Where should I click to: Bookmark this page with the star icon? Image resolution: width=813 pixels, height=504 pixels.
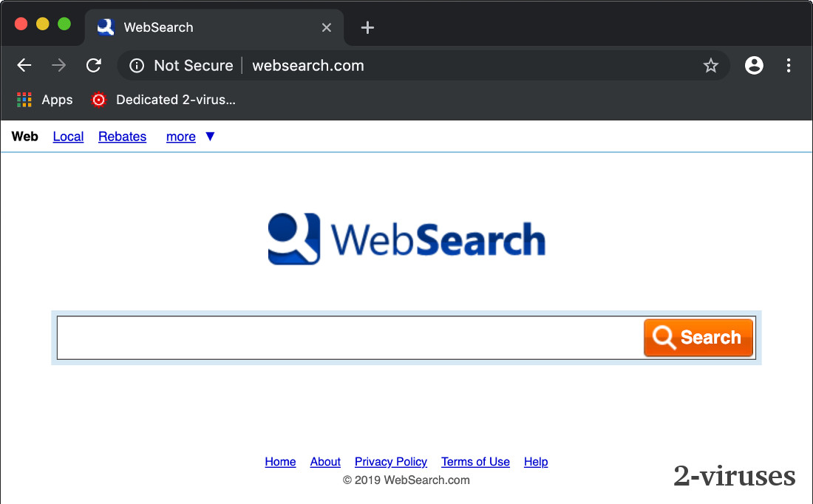point(710,66)
